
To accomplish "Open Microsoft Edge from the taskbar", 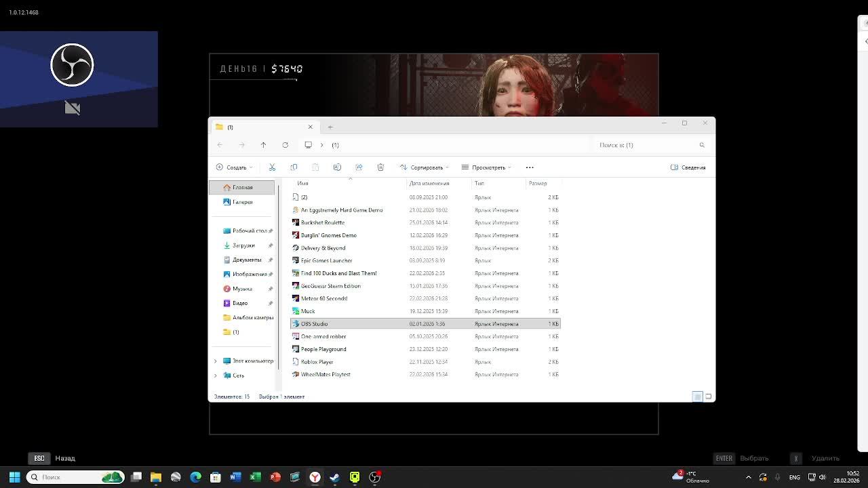I will pyautogui.click(x=195, y=477).
